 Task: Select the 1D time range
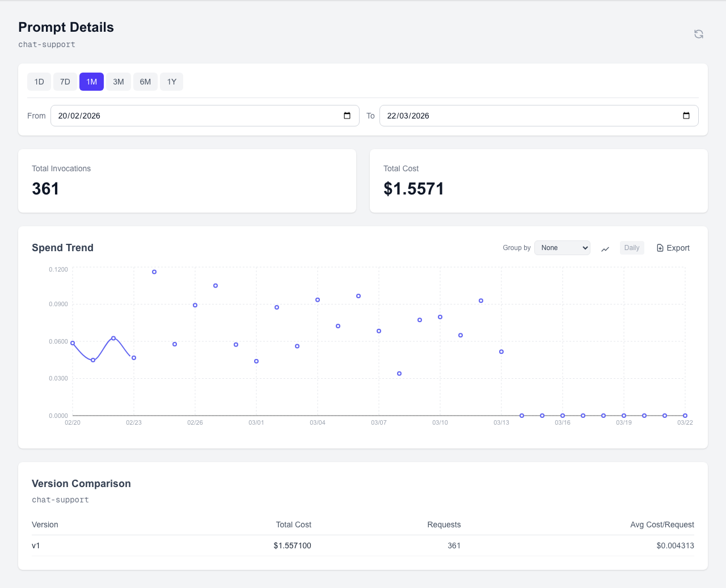click(39, 82)
